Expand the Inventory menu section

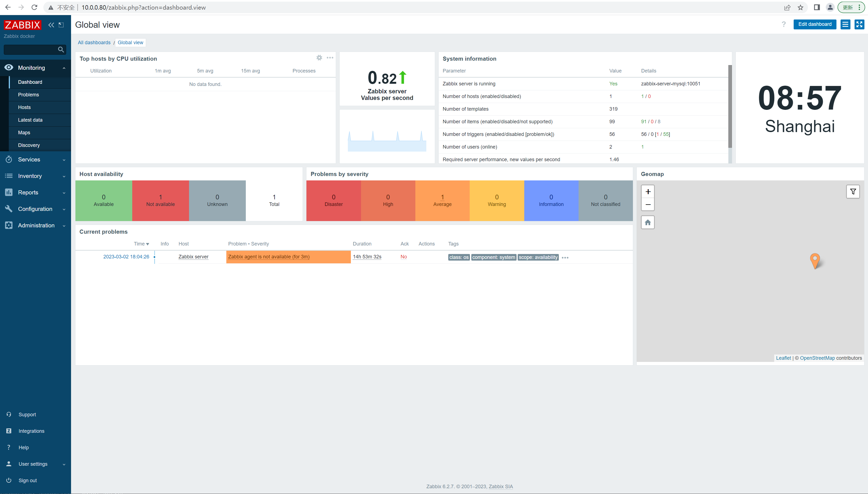(x=64, y=176)
